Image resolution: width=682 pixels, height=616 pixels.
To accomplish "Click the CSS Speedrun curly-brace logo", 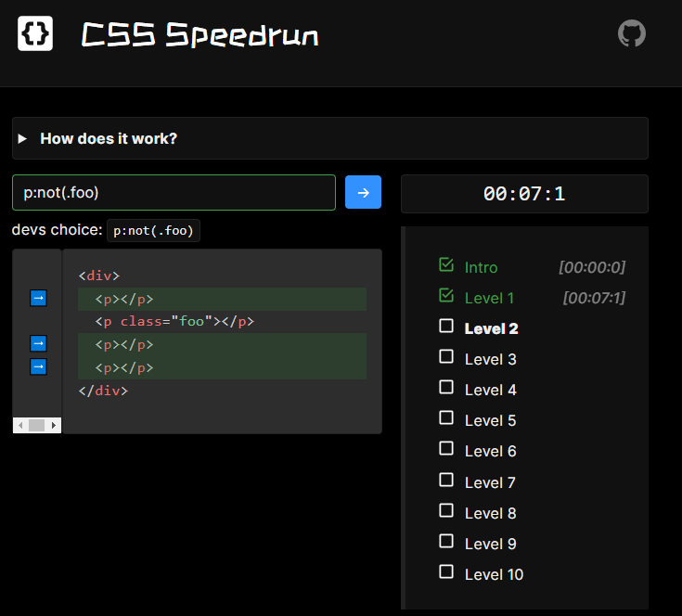I will point(35,34).
